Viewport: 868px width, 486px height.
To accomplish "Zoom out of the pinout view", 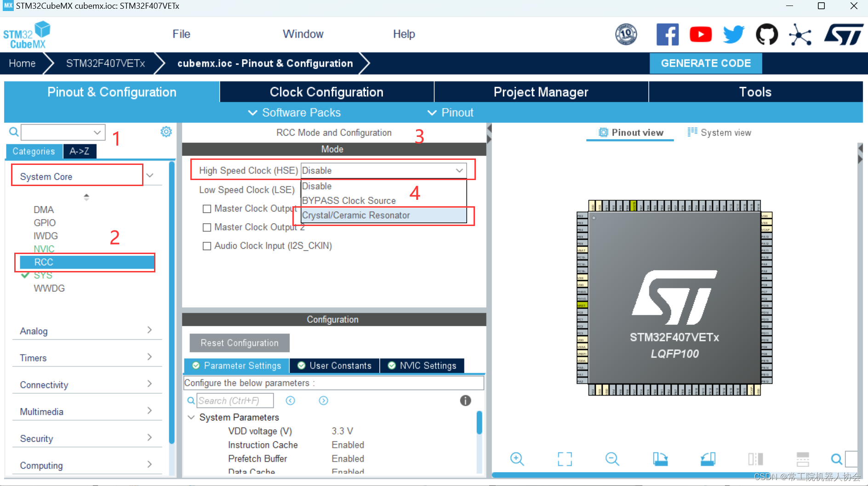I will [612, 458].
